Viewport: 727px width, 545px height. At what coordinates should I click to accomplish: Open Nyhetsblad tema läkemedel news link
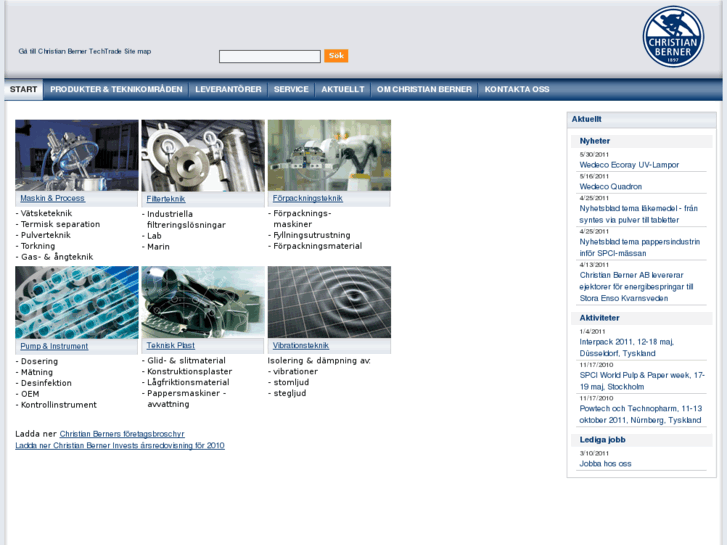coord(638,214)
